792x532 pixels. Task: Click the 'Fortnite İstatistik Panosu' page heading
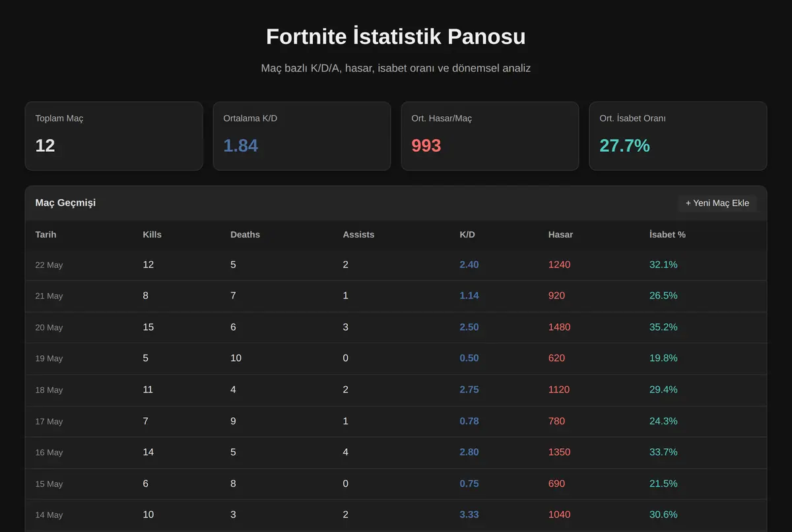[396, 36]
